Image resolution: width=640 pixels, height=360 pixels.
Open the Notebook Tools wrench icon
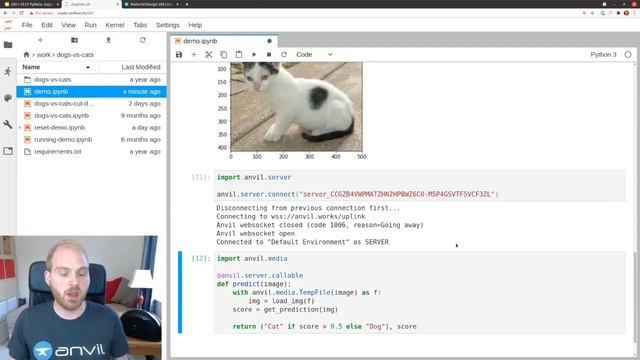(8, 124)
